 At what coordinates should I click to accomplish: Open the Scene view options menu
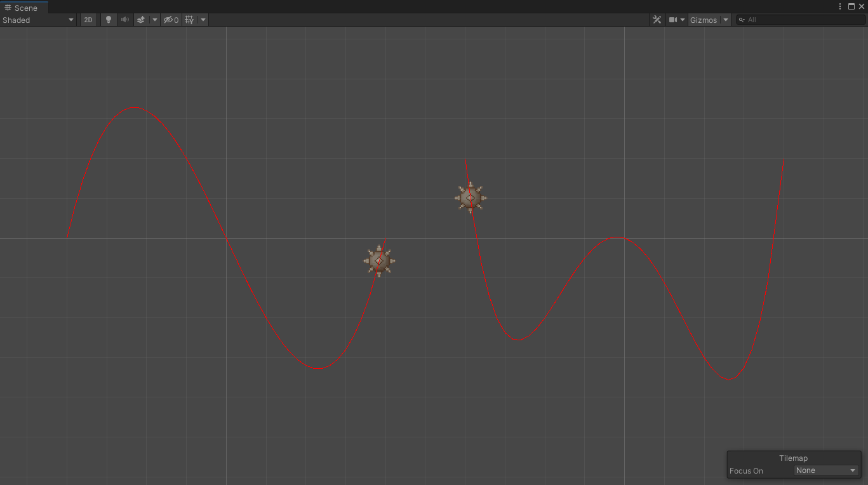pos(839,6)
